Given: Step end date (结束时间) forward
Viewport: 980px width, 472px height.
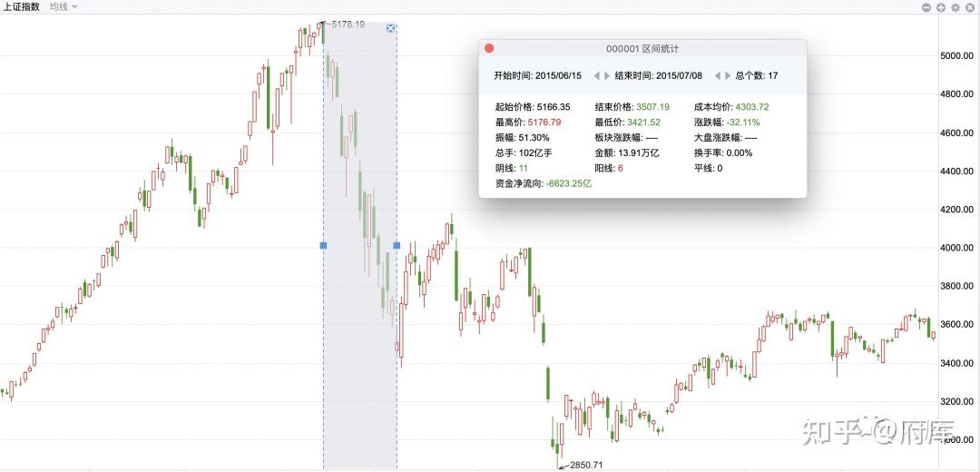Looking at the screenshot, I should point(728,75).
